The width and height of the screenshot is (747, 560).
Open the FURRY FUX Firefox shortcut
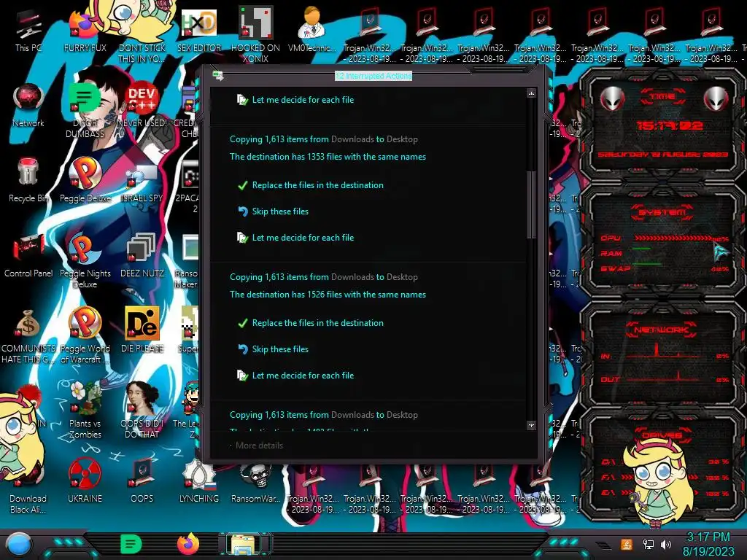[85, 31]
